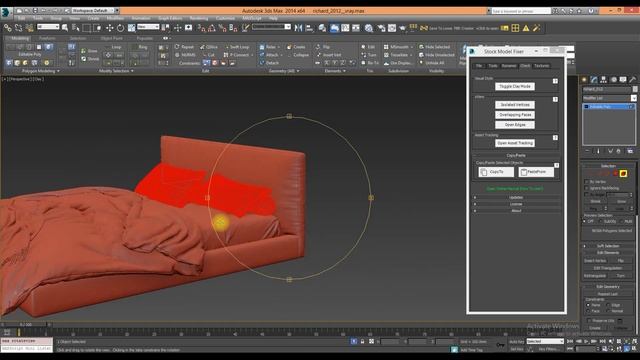This screenshot has height=360, width=640.
Task: Toggle Window/Crossing selection icon
Action: (x=97, y=28)
